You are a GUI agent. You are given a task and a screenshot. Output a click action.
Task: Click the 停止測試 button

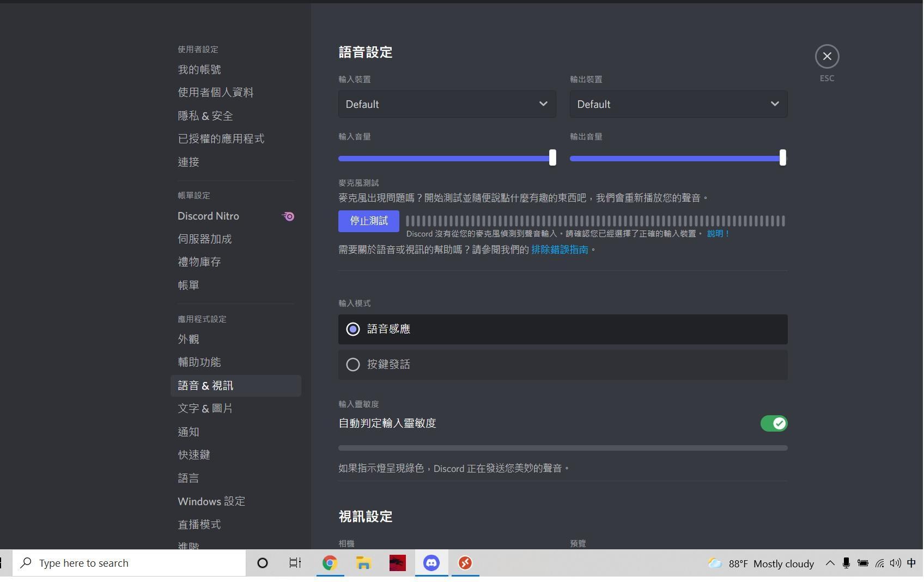(x=369, y=221)
